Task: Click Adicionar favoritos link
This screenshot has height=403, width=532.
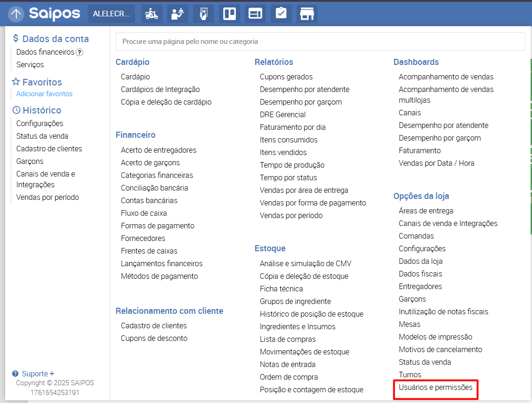Action: pos(44,94)
